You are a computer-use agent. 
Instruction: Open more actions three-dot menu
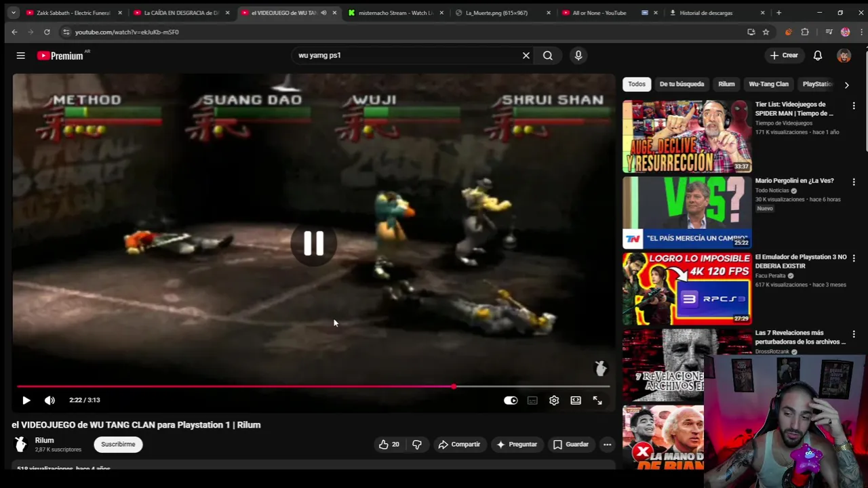(608, 445)
